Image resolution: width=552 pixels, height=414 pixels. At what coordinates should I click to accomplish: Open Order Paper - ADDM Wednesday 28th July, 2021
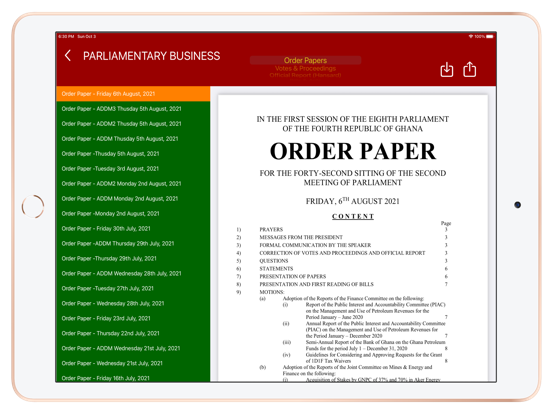point(133,274)
